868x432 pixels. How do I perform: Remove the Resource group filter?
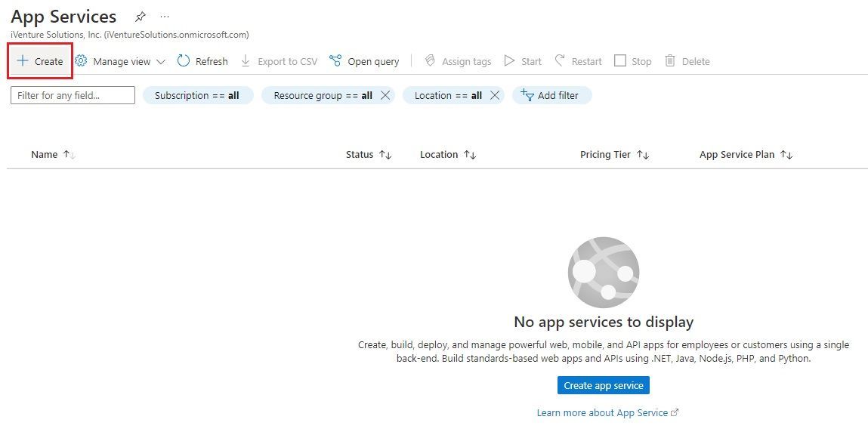[385, 95]
